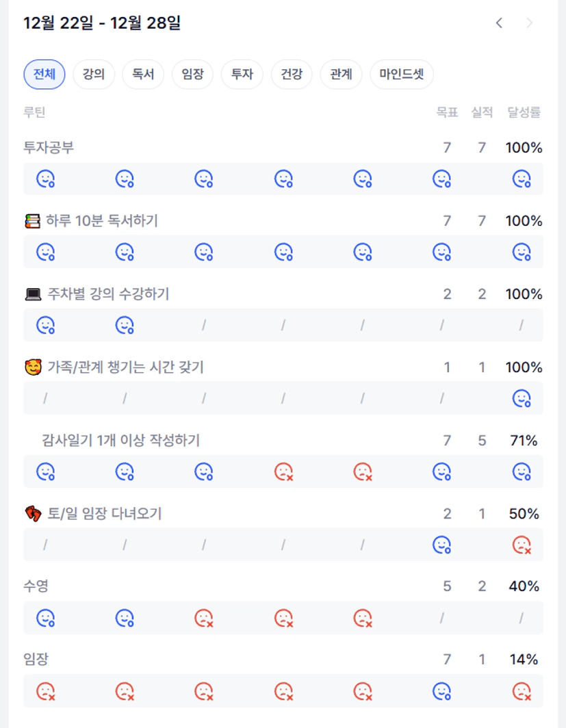Open the 마인드셋 category tab

[401, 75]
